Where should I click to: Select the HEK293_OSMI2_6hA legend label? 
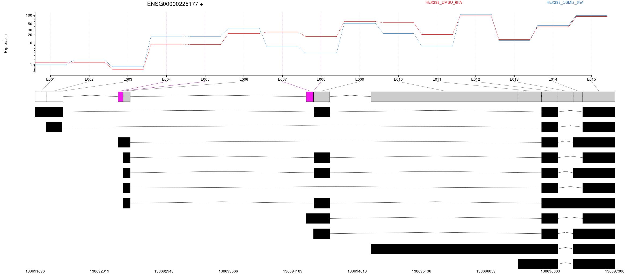[x=565, y=2]
